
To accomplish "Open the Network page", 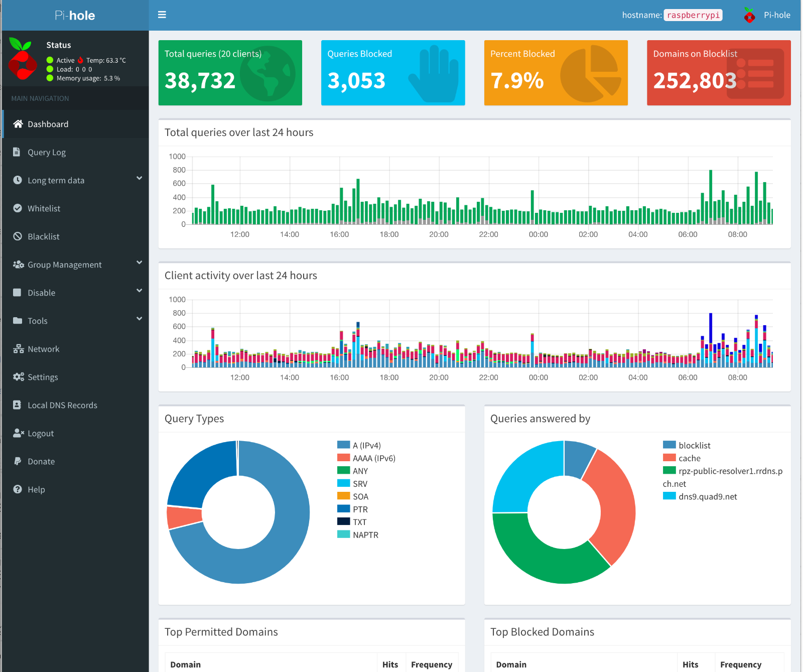I will point(75,349).
